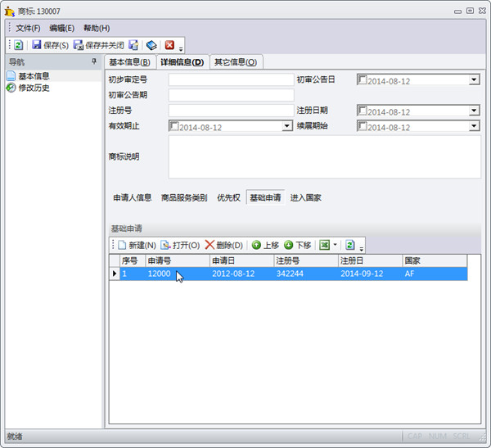
Task: Click the 上移 move up button
Action: (x=265, y=245)
